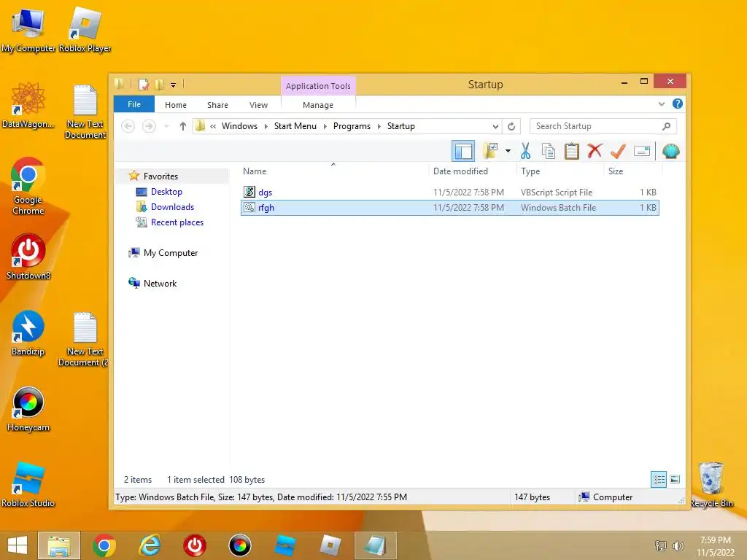Switch to Details view button in status bar

click(x=659, y=480)
